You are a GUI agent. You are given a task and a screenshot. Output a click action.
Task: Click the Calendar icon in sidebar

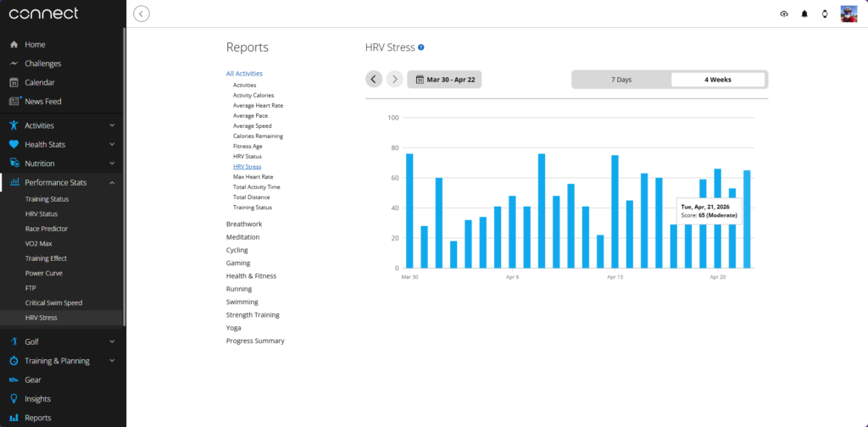pyautogui.click(x=14, y=82)
